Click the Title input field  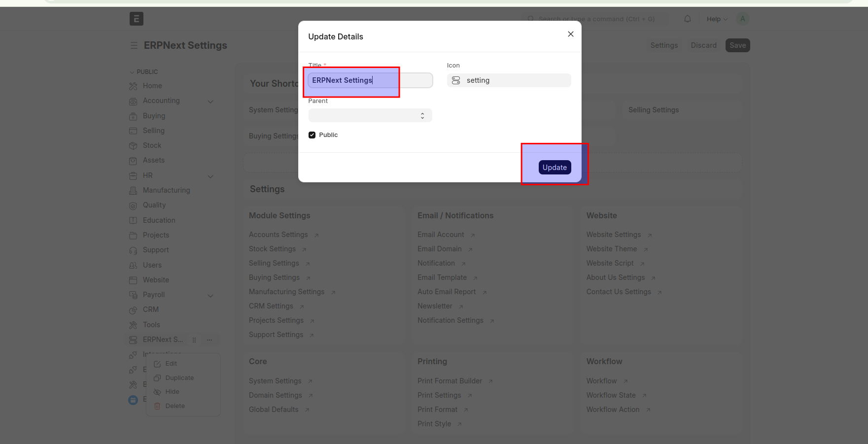370,80
